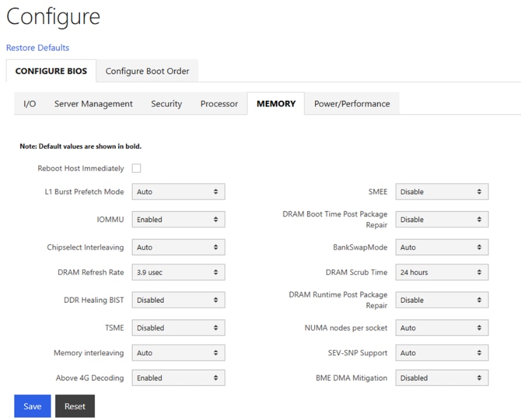Open the L1 Burst Prefetch Mode dropdown
Screen dimensions: 521x420
point(178,192)
